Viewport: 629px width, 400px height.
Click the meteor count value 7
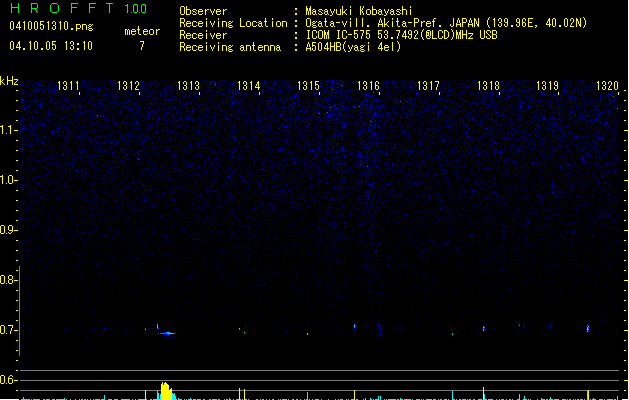coord(142,46)
